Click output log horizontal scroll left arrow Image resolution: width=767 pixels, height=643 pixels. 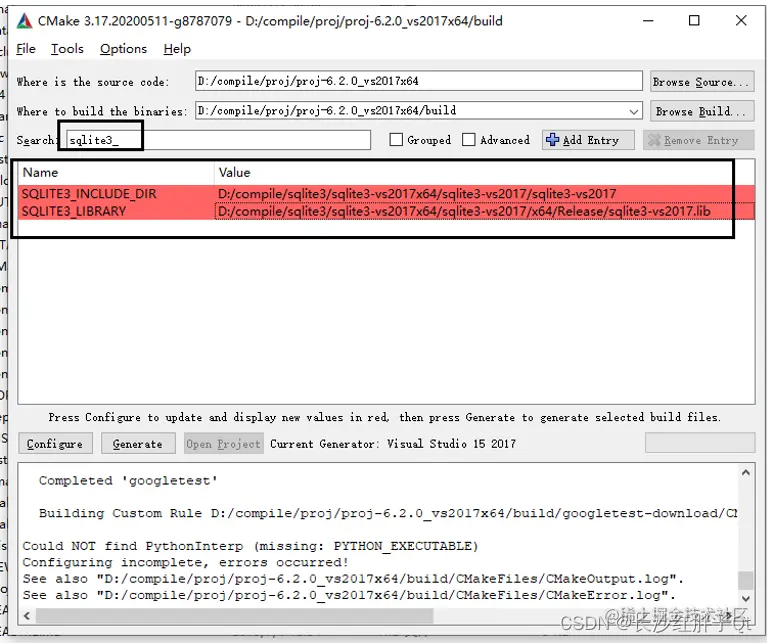27,616
